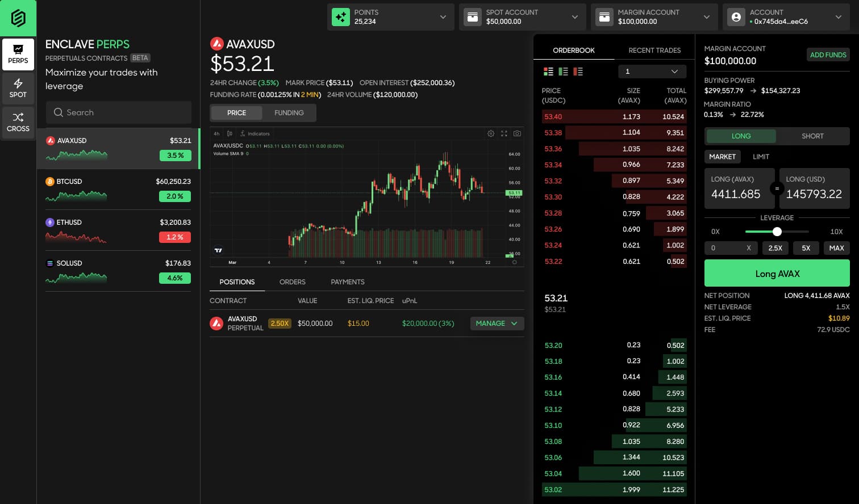The width and height of the screenshot is (859, 504).
Task: Switch to ORDERBOOK tab
Action: click(x=574, y=50)
